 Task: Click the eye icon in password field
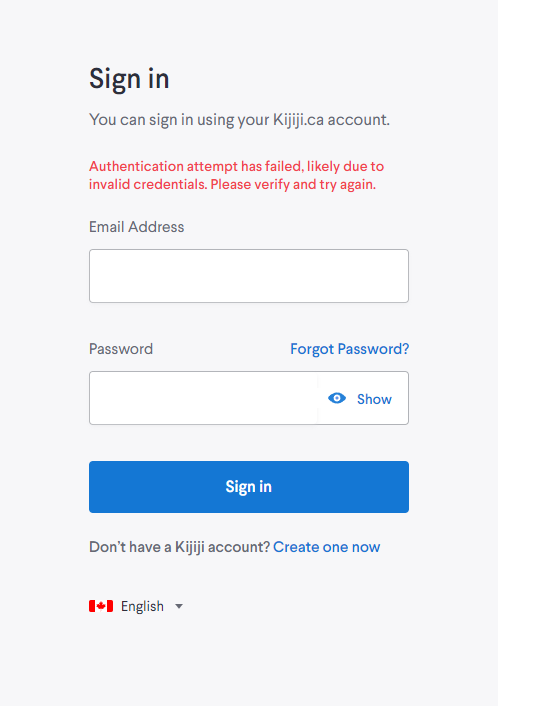[x=337, y=398]
